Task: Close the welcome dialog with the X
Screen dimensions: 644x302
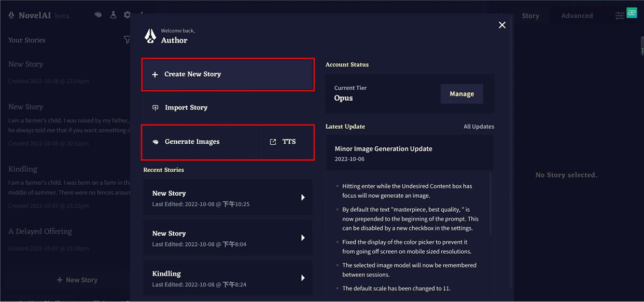Action: click(502, 25)
